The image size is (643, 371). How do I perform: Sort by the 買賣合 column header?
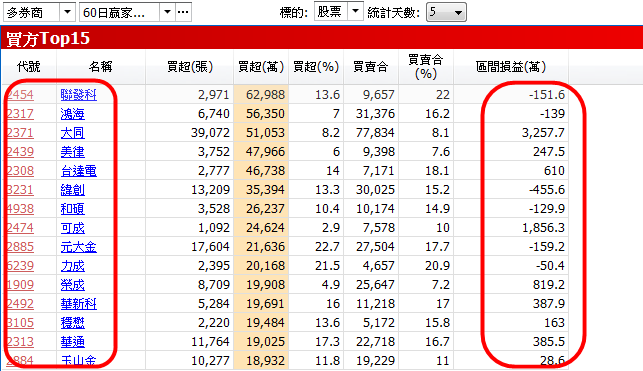(x=371, y=66)
